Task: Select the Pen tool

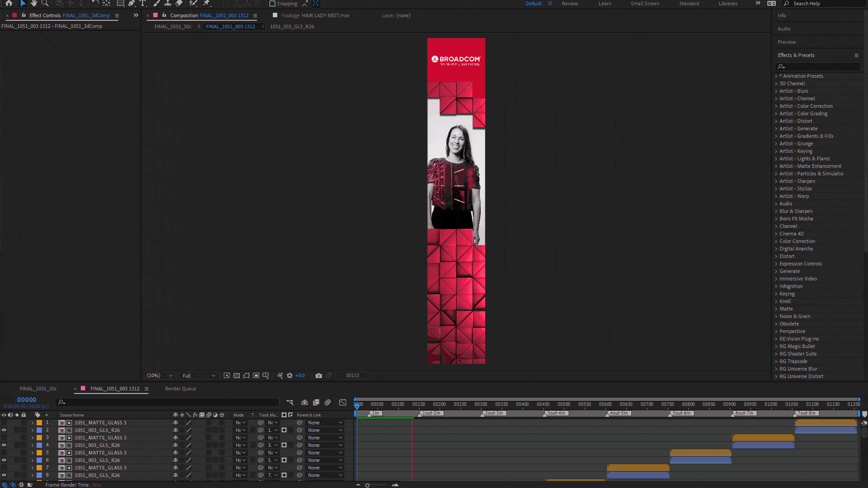Action: pos(132,3)
